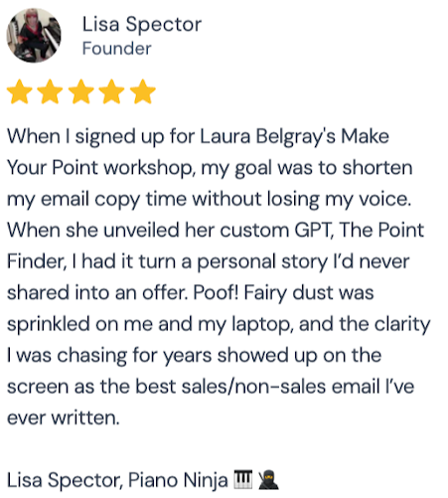Click the words Laura Belgray's Make
The height and width of the screenshot is (498, 448).
(294, 136)
